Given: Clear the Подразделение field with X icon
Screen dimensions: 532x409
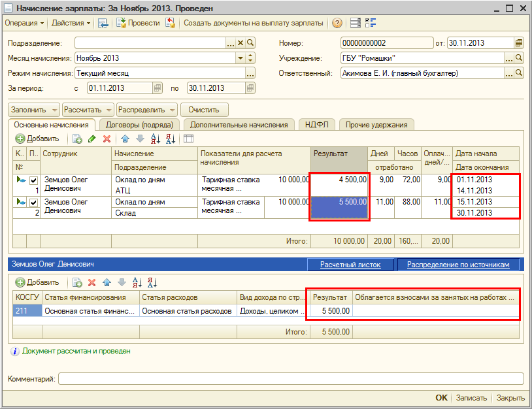Looking at the screenshot, I should click(240, 43).
